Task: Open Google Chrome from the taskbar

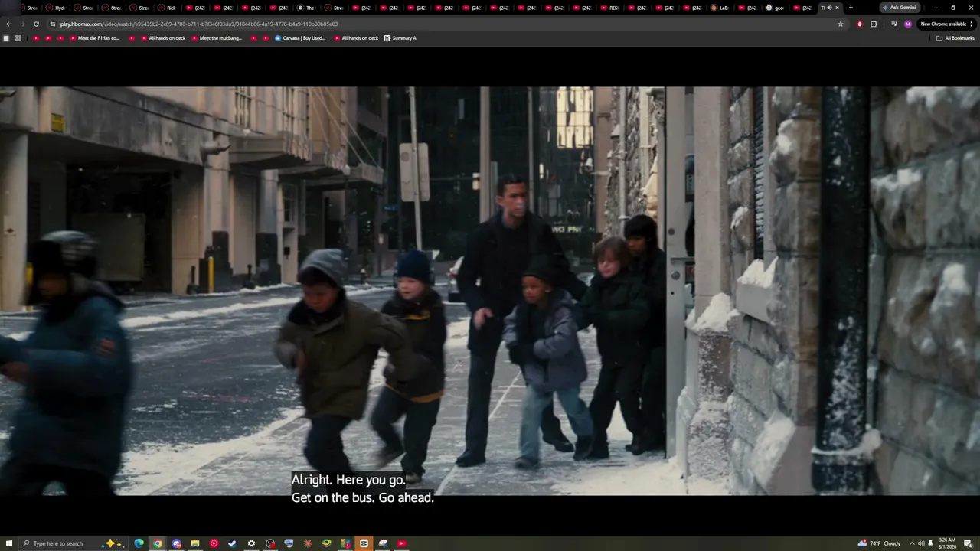Action: coord(158,543)
